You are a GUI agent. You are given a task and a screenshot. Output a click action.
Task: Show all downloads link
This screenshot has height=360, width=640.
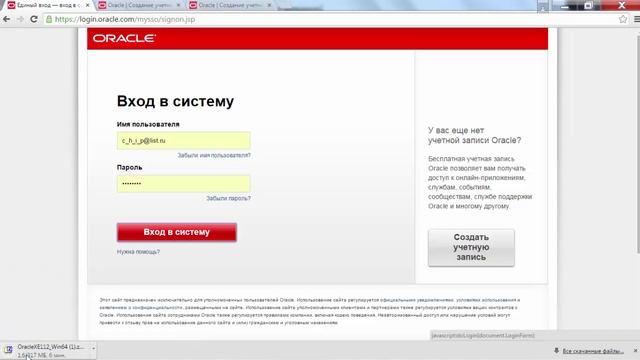point(593,351)
